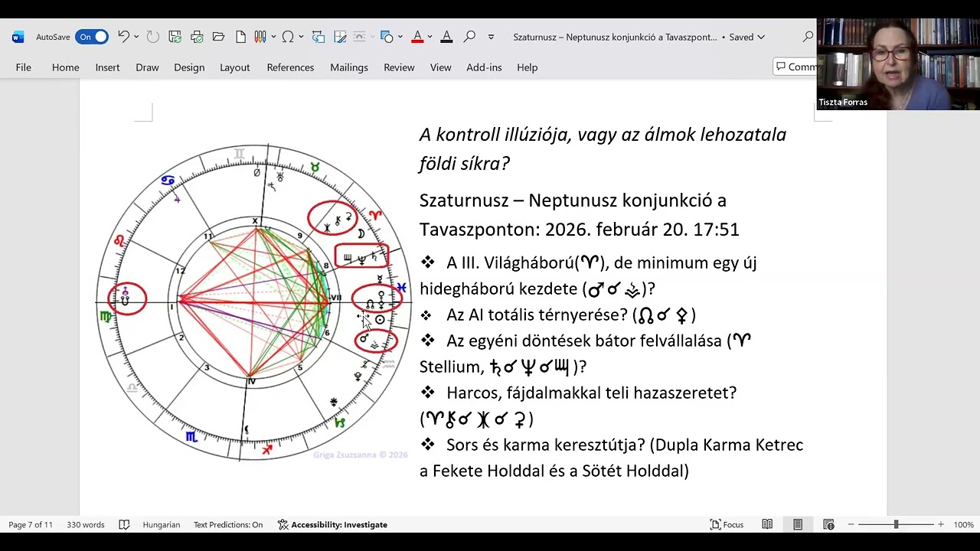Image resolution: width=980 pixels, height=551 pixels.
Task: Click the Word application icon
Action: (x=18, y=37)
